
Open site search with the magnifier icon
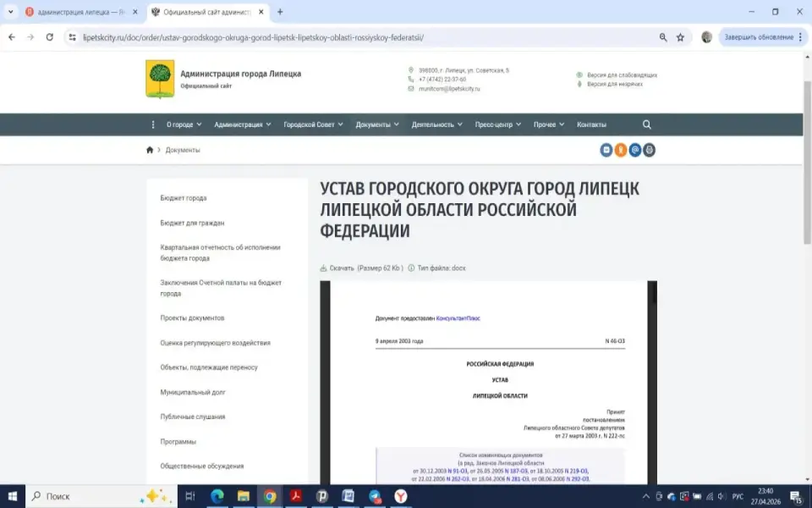point(646,124)
